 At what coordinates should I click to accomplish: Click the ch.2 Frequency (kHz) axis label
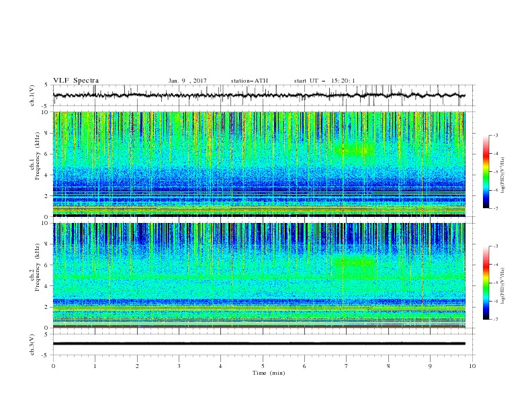click(35, 267)
